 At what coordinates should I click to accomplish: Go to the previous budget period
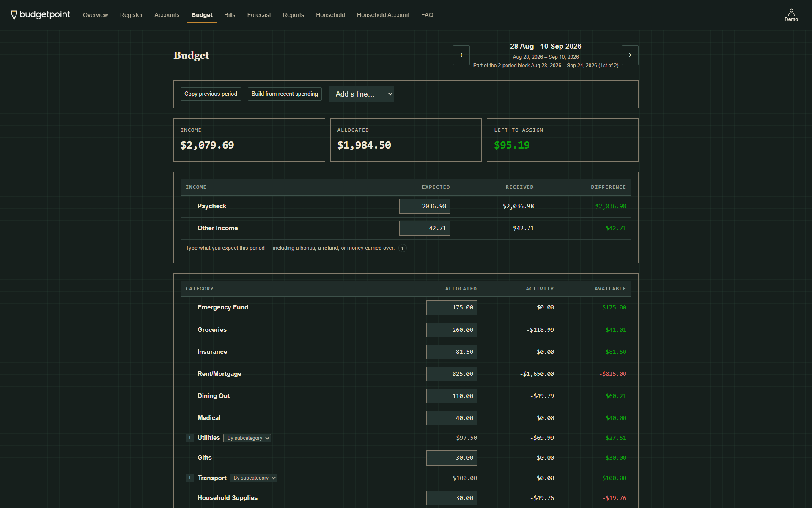click(x=461, y=55)
